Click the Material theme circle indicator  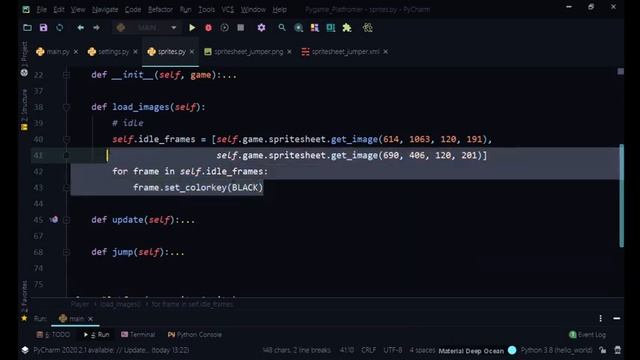(x=512, y=350)
